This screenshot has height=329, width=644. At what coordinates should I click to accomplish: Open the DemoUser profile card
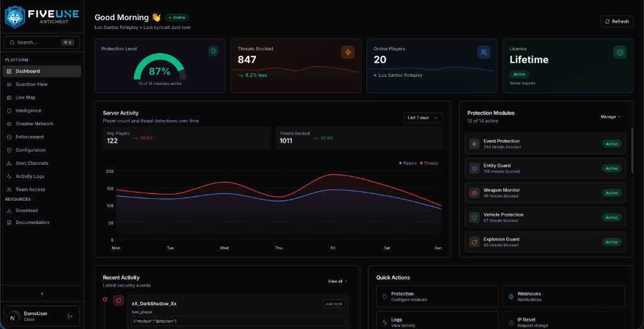coord(42,316)
